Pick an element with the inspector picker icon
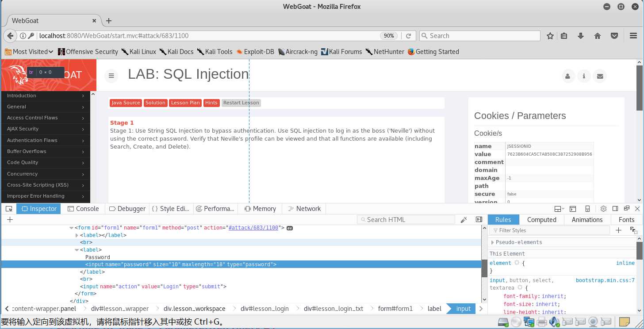This screenshot has height=329, width=644. click(x=9, y=209)
